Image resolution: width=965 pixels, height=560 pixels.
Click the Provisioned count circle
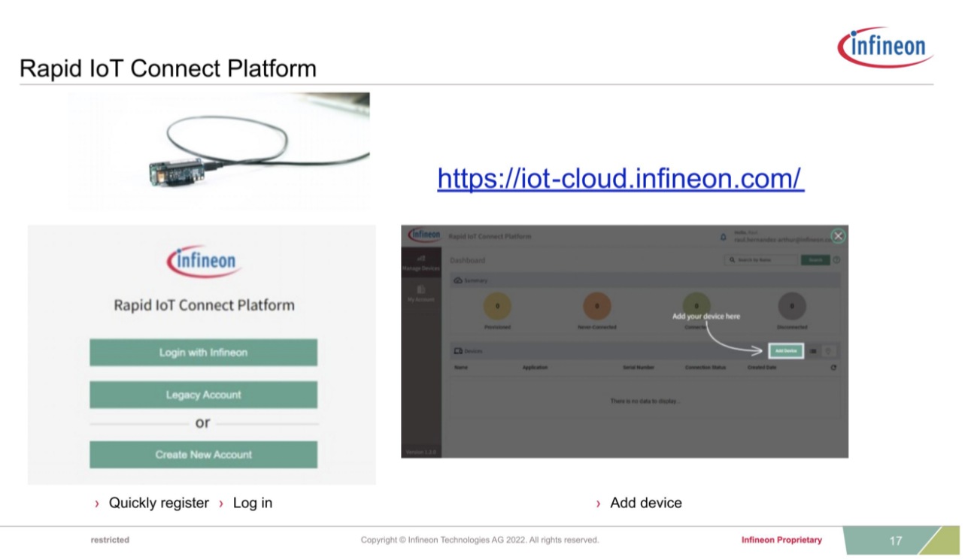tap(497, 307)
